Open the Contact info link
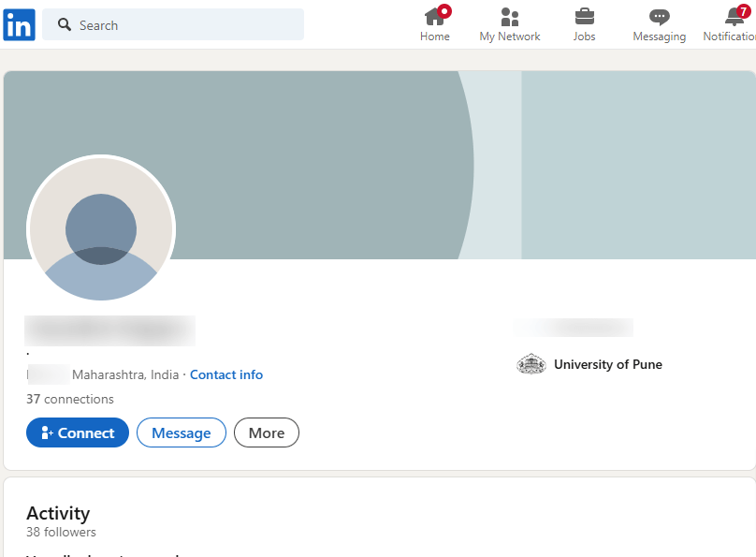Viewport: 756px width, 557px height. point(225,374)
